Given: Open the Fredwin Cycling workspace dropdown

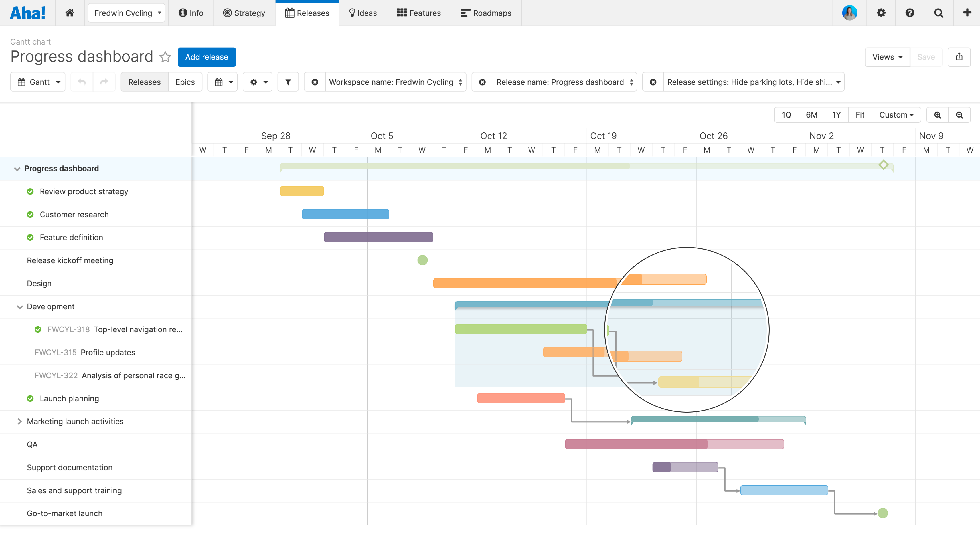Looking at the screenshot, I should coord(126,13).
